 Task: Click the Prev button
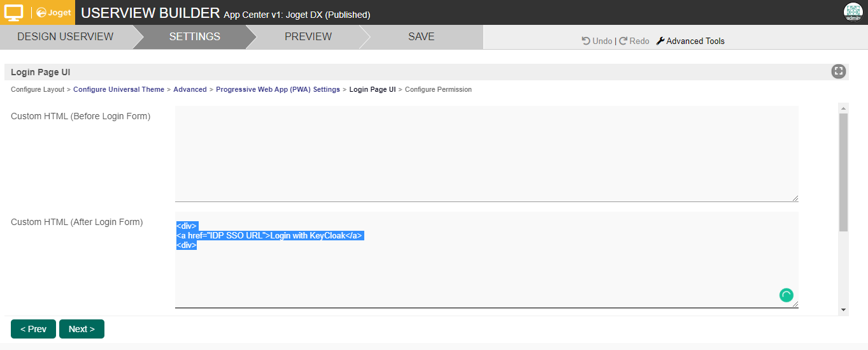tap(33, 329)
